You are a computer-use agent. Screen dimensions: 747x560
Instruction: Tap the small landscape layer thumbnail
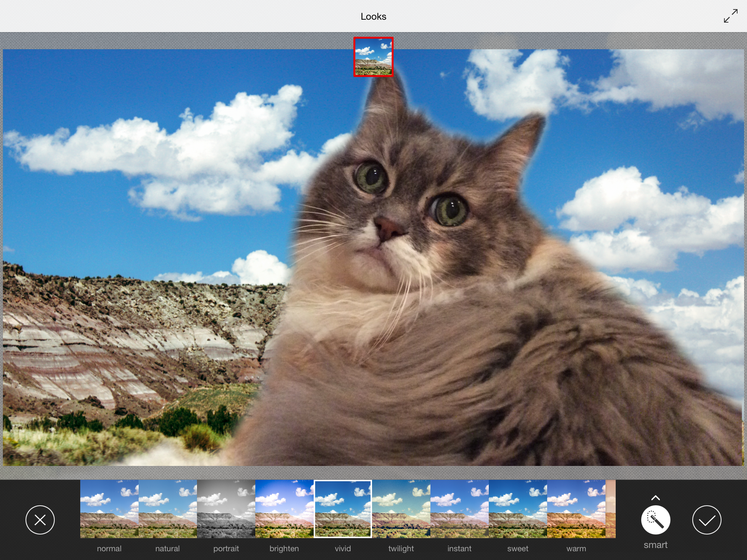[x=373, y=57]
